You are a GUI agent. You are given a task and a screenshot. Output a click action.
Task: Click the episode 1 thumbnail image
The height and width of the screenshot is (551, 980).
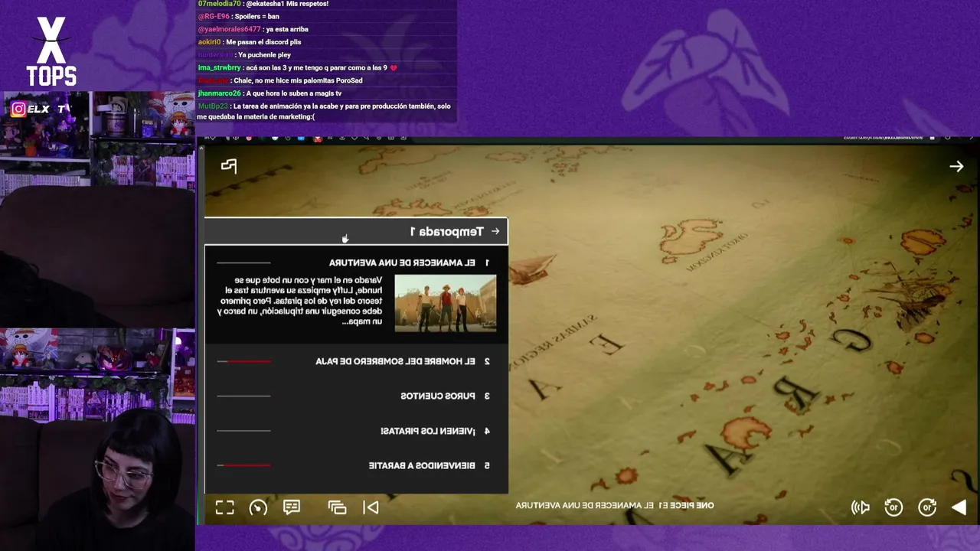[446, 303]
